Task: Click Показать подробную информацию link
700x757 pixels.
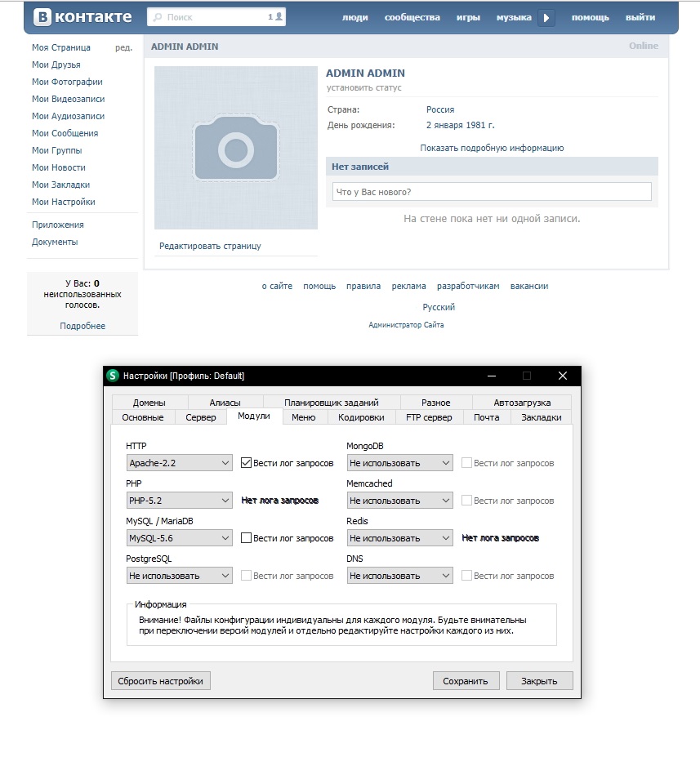Action: coord(492,148)
